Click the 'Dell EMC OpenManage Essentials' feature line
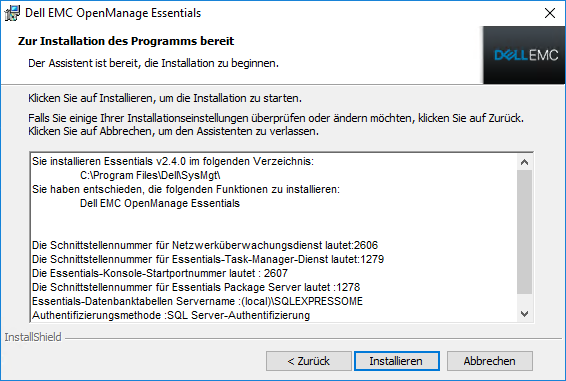Screen dimensions: 566x381 pyautogui.click(x=160, y=204)
